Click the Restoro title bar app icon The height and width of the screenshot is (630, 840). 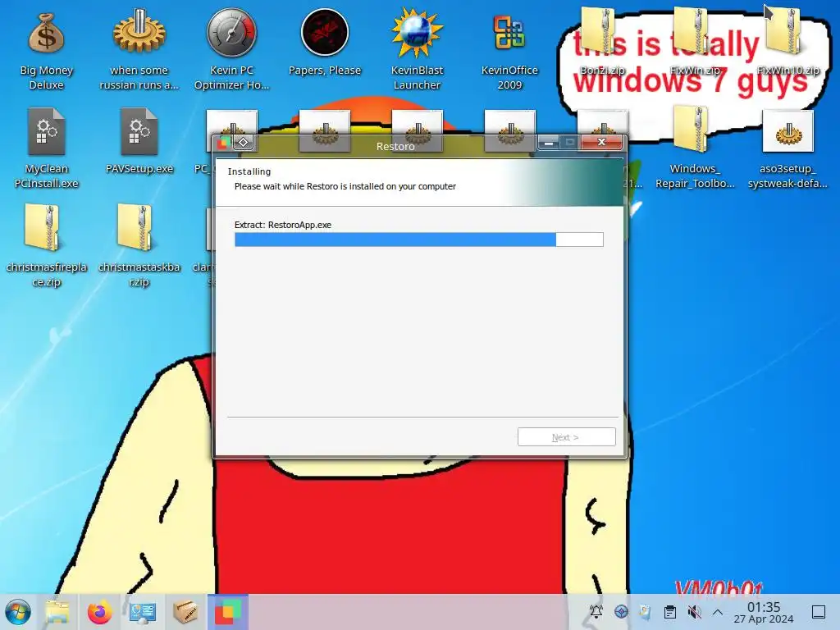(223, 143)
